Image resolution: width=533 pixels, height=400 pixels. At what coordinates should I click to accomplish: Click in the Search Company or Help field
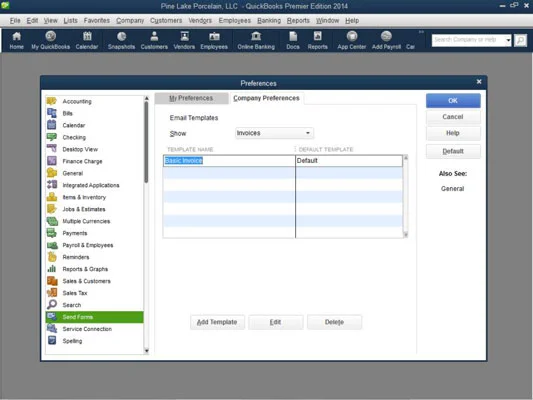pyautogui.click(x=468, y=40)
